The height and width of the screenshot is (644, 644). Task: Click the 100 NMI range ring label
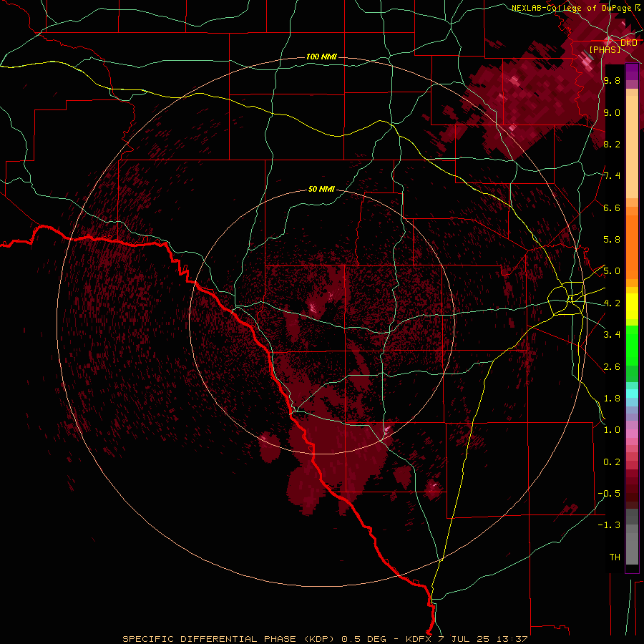tap(321, 57)
